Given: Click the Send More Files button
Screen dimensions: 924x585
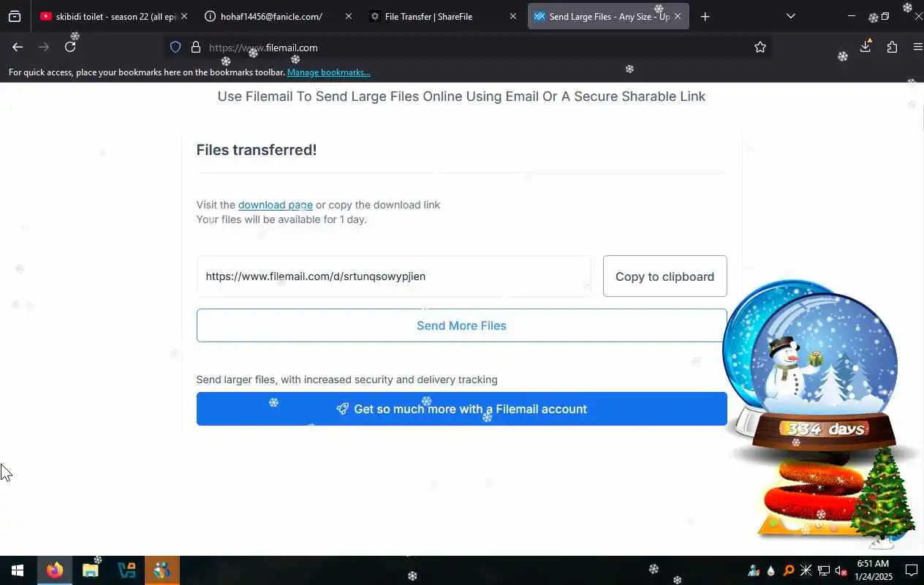Looking at the screenshot, I should click(x=461, y=325).
